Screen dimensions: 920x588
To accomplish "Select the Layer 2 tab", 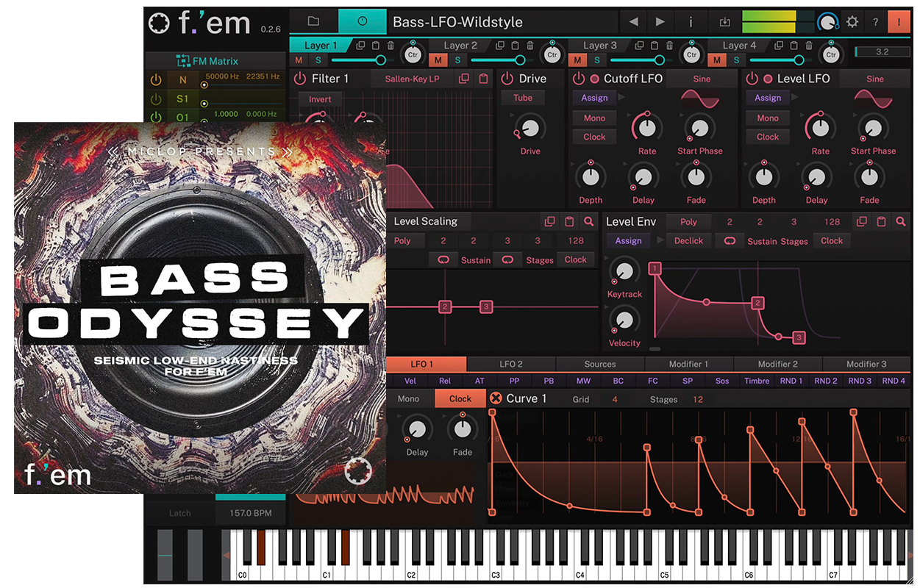I will coord(460,46).
